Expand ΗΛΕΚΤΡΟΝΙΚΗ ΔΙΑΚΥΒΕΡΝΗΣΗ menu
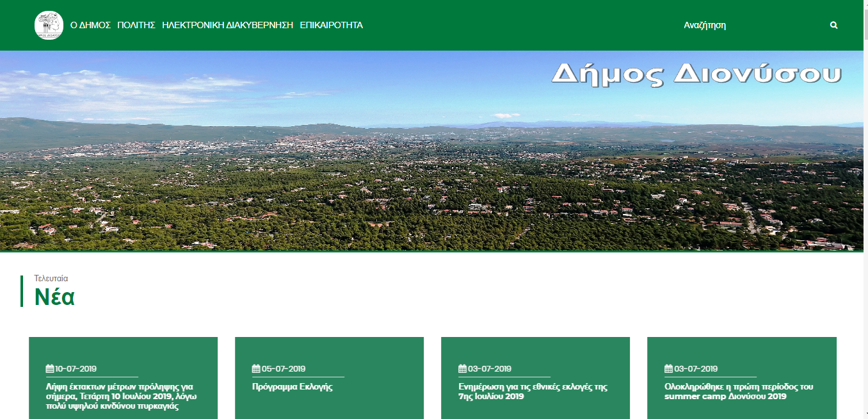This screenshot has height=419, width=868. click(227, 26)
